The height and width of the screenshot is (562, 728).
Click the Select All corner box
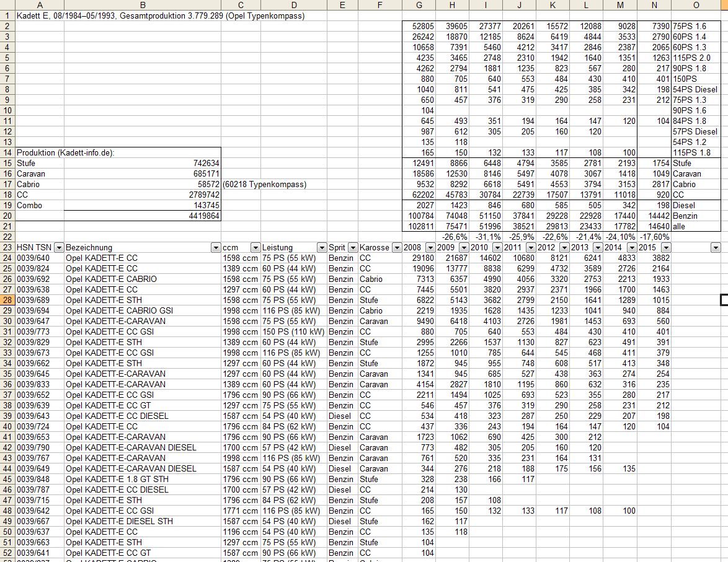point(7,5)
